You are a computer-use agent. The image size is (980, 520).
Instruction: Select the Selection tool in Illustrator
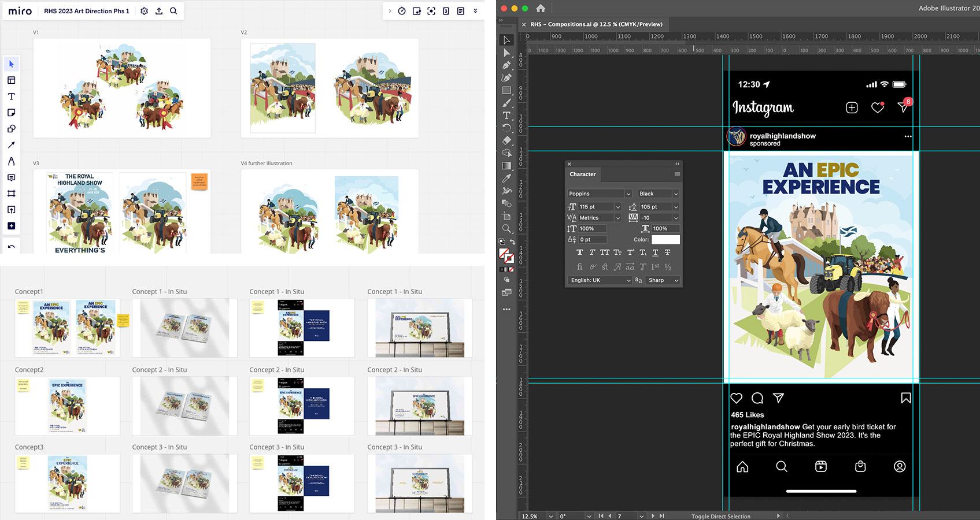click(x=506, y=40)
